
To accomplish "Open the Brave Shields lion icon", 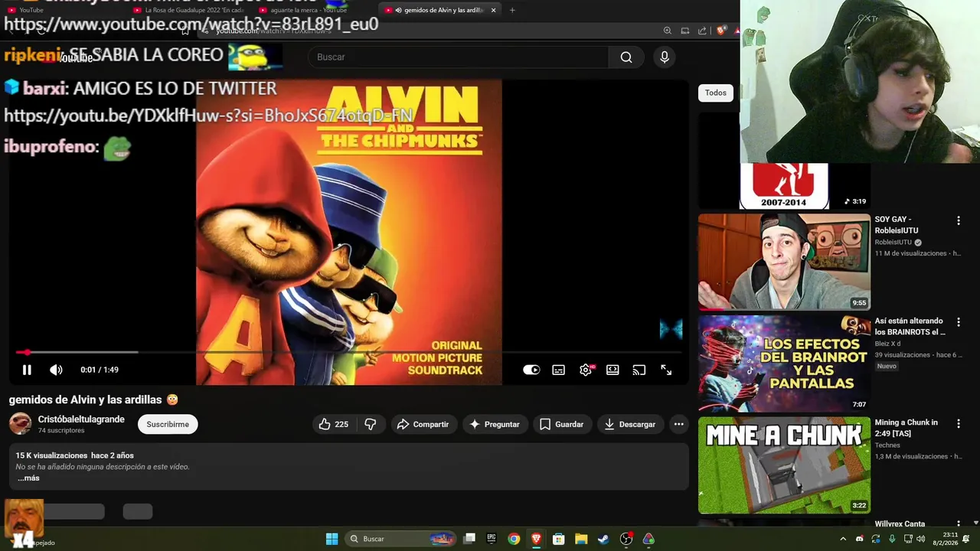I will click(720, 31).
